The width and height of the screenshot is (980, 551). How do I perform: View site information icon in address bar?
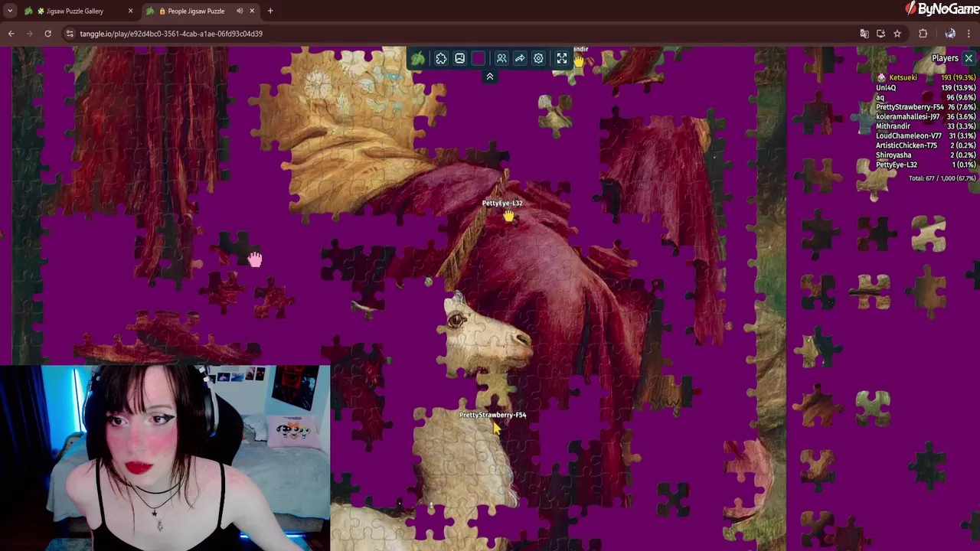(70, 34)
